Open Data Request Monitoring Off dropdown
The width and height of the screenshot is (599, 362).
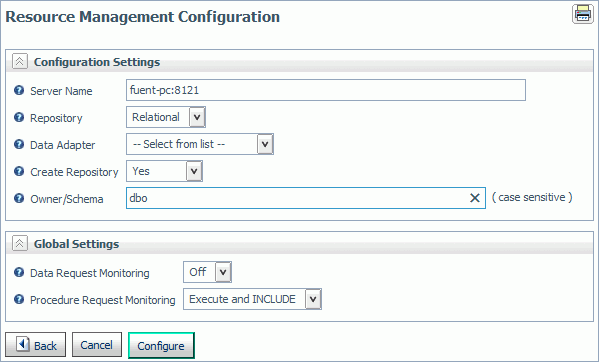[207, 272]
